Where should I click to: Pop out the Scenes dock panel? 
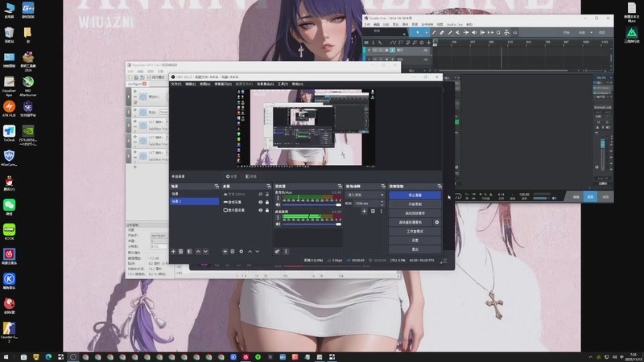217,187
